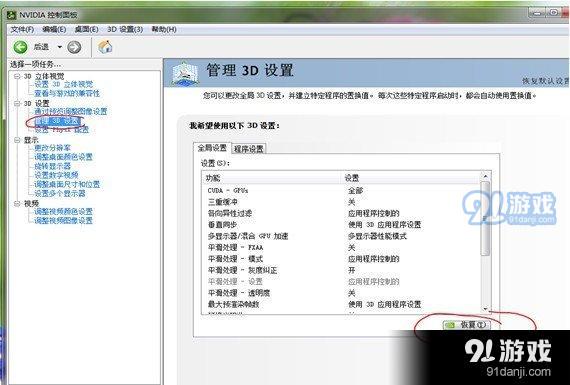Collapse the 视频 tree node
This screenshot has height=385, width=570.
point(17,204)
